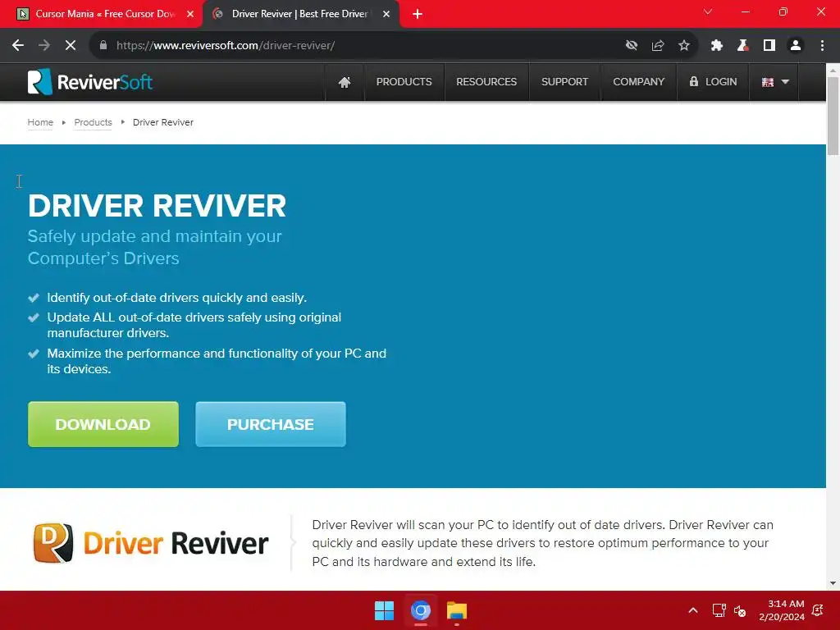Show hidden system tray icons
Image resolution: width=840 pixels, height=630 pixels.
click(692, 610)
